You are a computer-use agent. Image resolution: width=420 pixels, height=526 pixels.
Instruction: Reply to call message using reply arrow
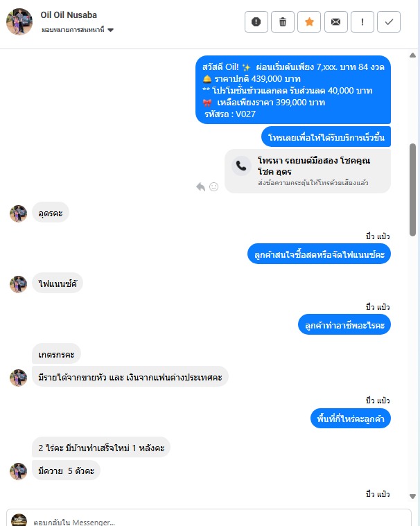click(200, 186)
